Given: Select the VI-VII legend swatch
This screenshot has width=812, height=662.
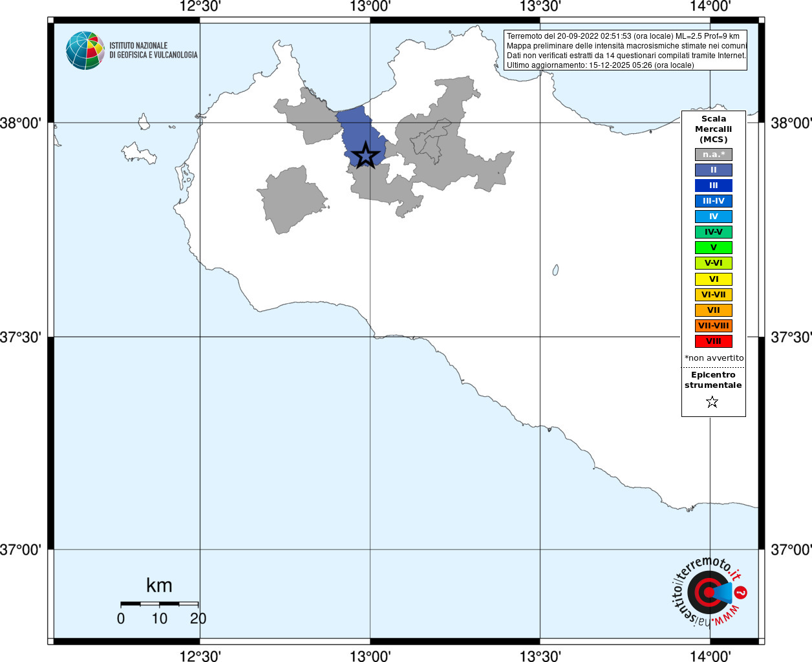Looking at the screenshot, I should tap(714, 295).
